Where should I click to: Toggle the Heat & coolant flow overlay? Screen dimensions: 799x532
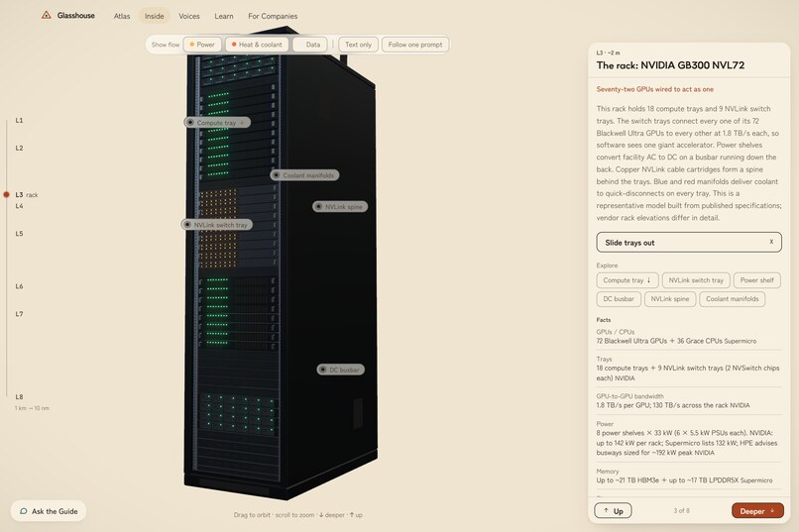pos(257,45)
